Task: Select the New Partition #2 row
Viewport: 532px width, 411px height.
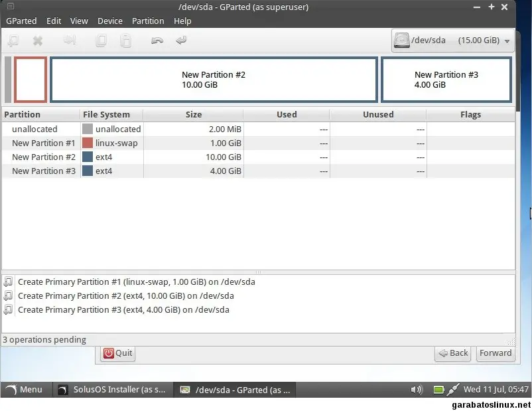Action: coord(259,157)
